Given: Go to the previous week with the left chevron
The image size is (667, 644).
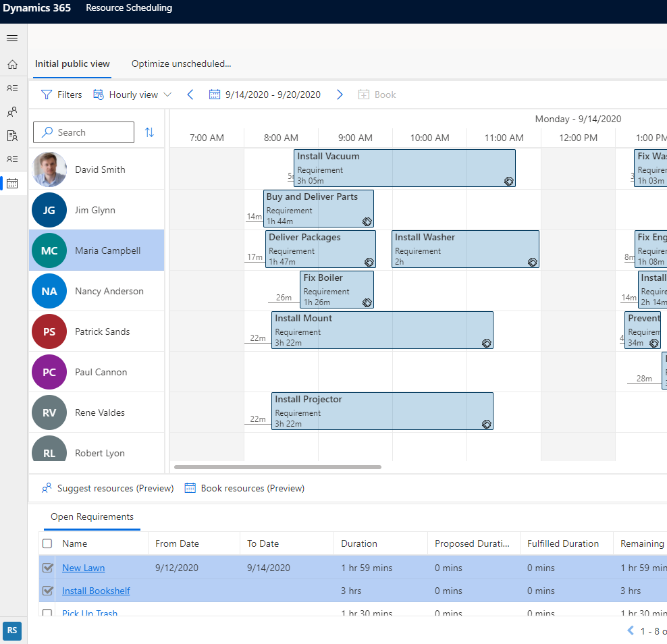Looking at the screenshot, I should point(190,95).
